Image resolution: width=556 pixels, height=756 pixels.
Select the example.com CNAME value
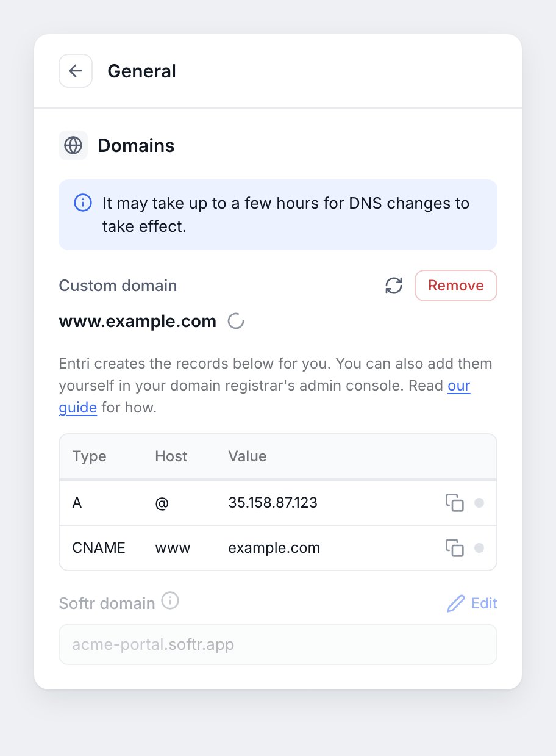point(274,548)
